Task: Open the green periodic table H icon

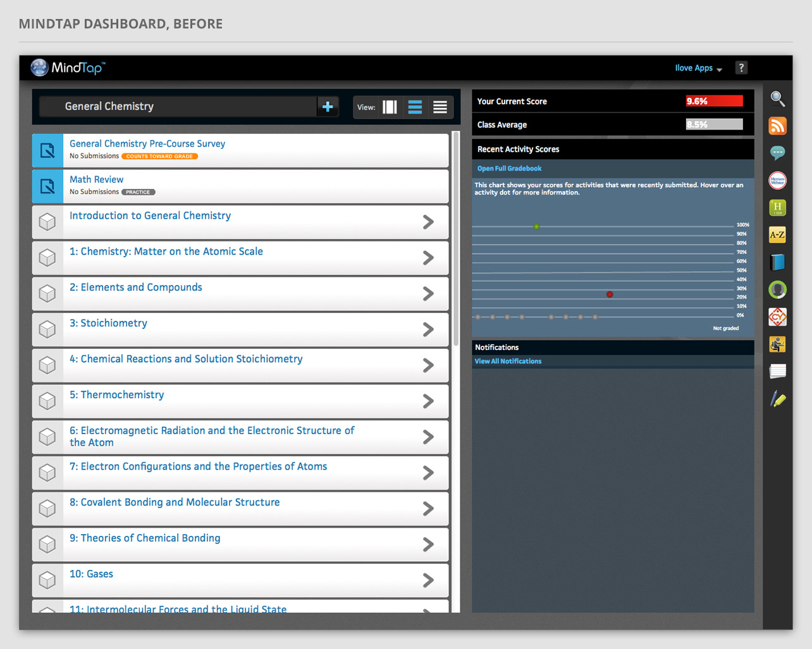Action: pos(777,207)
